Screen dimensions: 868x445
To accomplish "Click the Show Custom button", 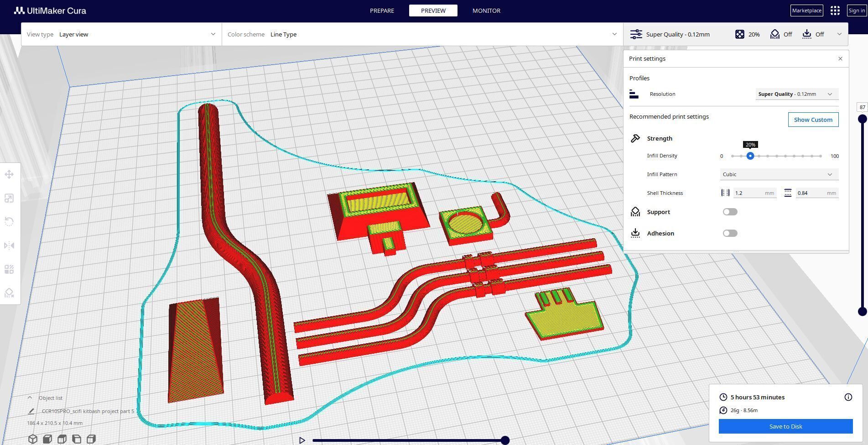I will point(813,120).
